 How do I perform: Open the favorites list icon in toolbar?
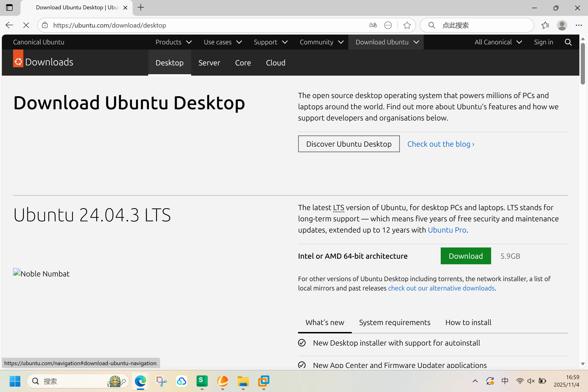545,25
